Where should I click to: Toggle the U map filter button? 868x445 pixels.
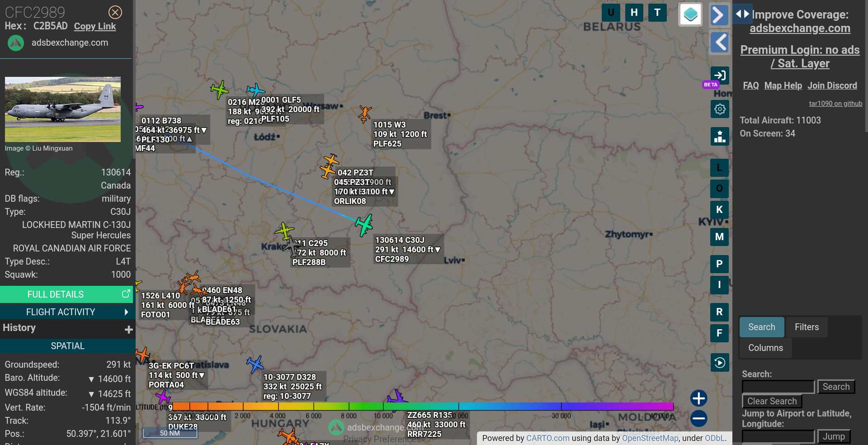tap(611, 13)
